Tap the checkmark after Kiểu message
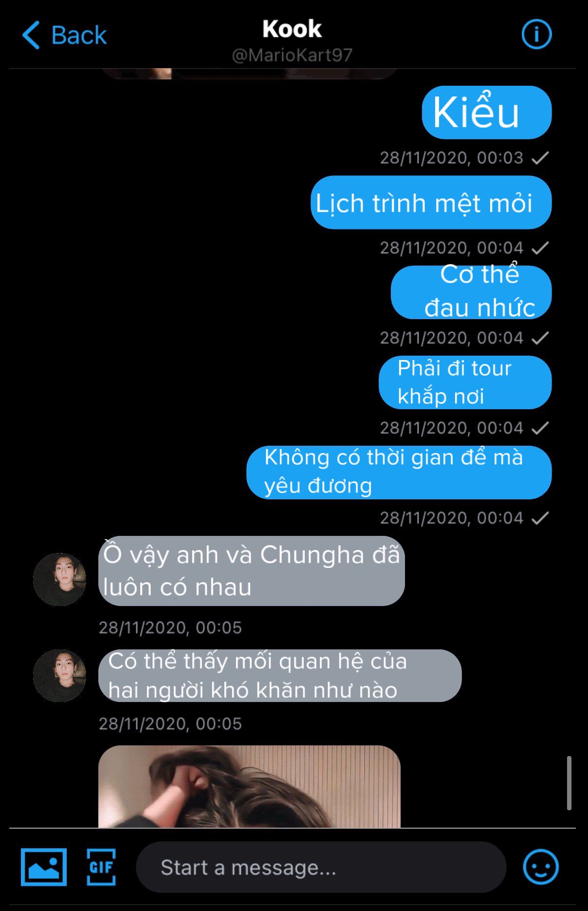This screenshot has height=911, width=588. (x=540, y=158)
